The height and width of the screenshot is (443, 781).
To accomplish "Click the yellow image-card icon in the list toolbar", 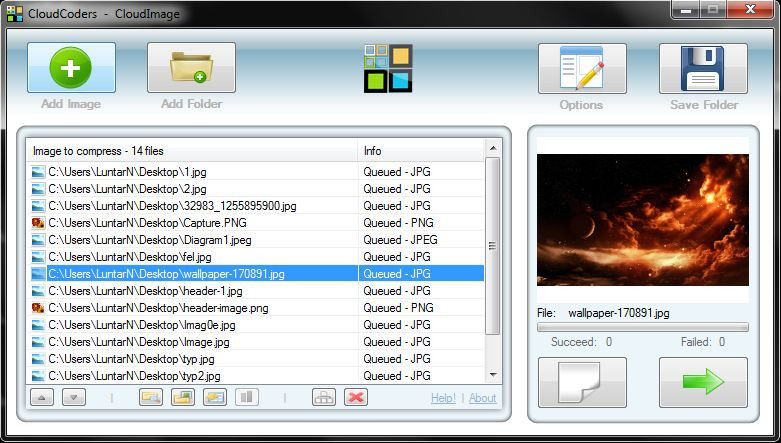I will click(x=151, y=397).
